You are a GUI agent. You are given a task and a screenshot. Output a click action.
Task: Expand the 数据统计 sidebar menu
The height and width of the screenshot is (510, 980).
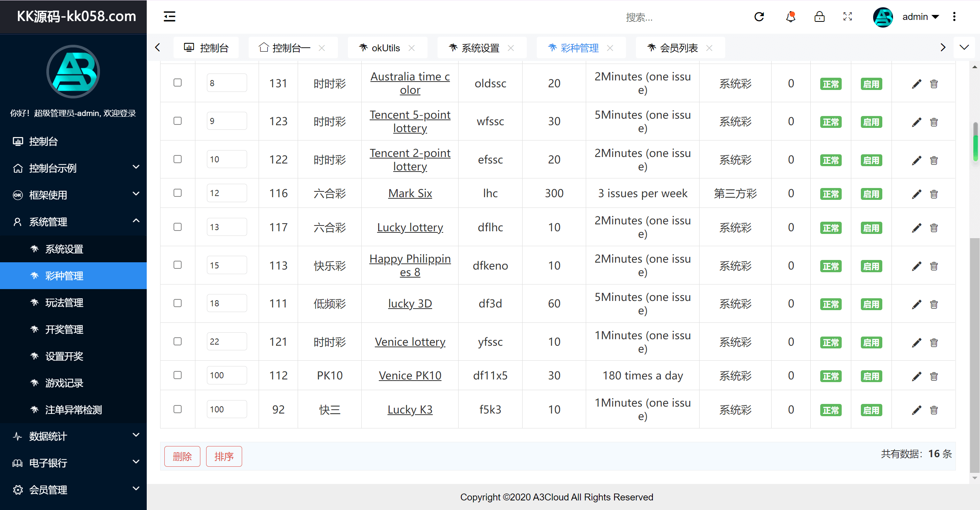tap(73, 436)
